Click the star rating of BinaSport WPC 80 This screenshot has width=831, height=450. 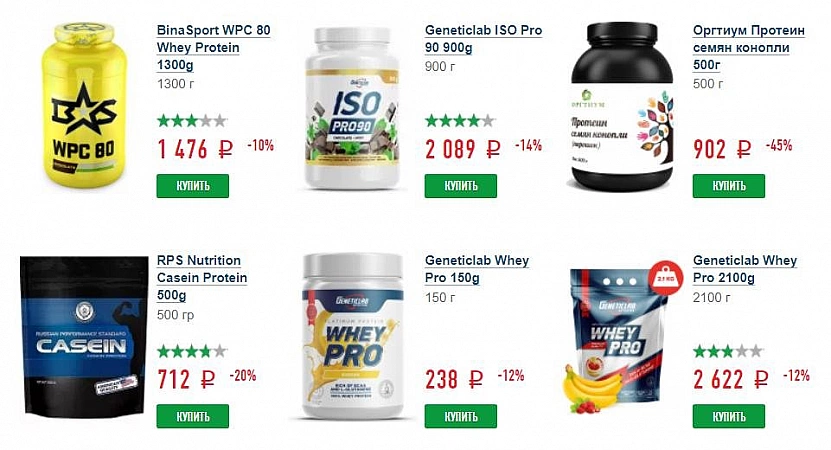coord(192,121)
